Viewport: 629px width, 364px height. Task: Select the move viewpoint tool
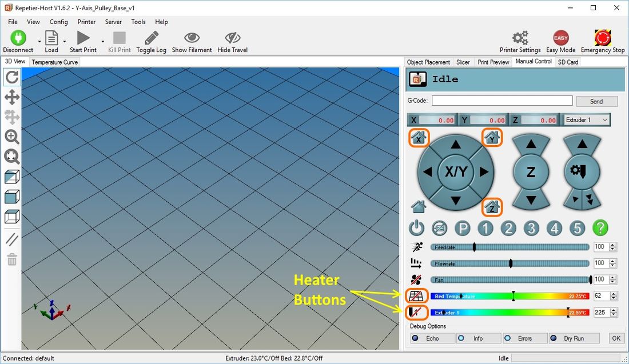click(12, 97)
